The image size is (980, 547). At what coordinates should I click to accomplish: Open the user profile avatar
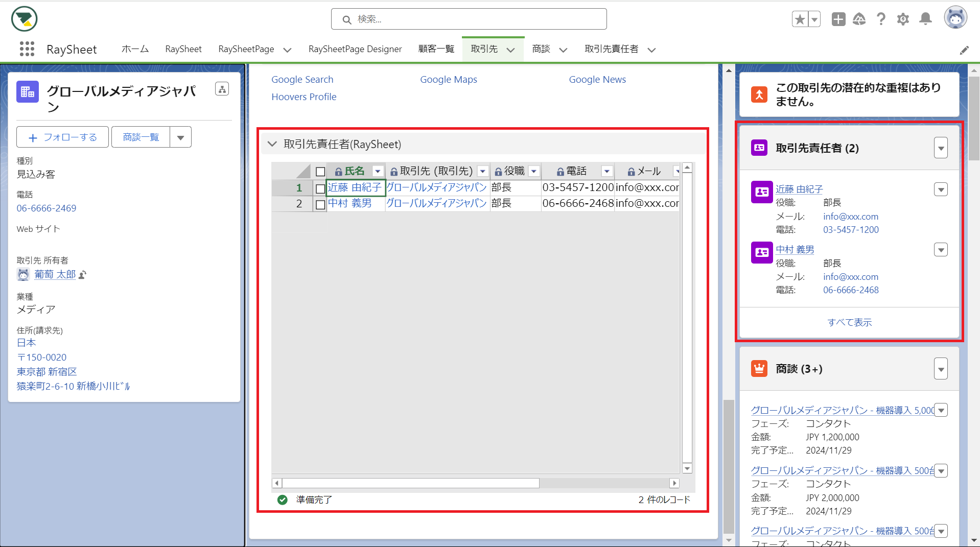[x=955, y=18]
